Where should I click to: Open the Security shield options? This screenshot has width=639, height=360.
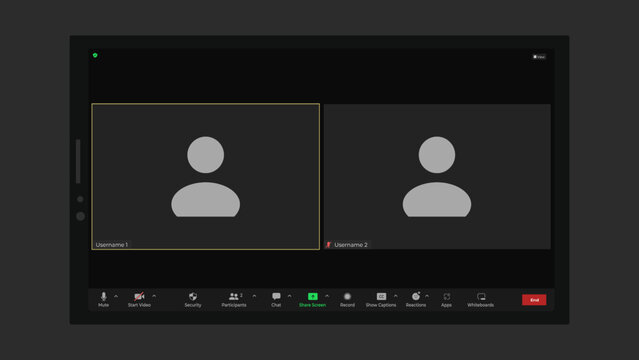[193, 299]
